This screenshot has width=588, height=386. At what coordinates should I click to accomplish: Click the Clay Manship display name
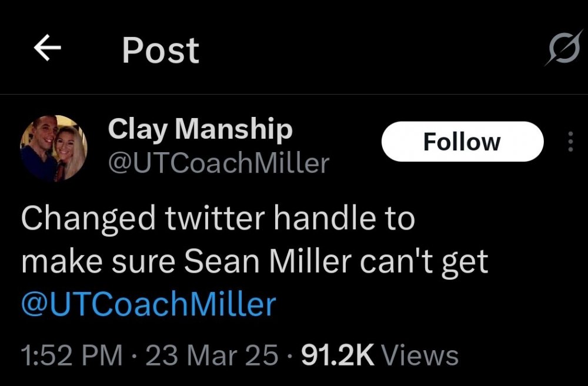click(x=200, y=129)
